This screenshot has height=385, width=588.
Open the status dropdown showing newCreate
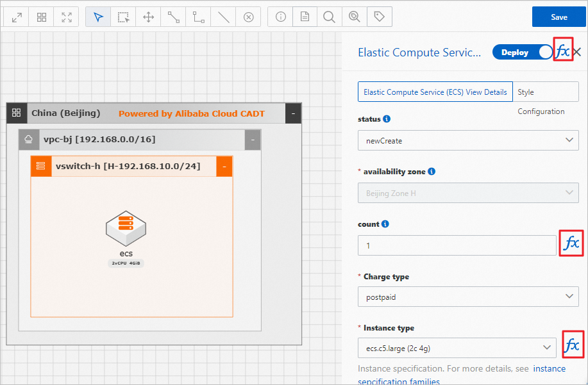click(x=468, y=140)
